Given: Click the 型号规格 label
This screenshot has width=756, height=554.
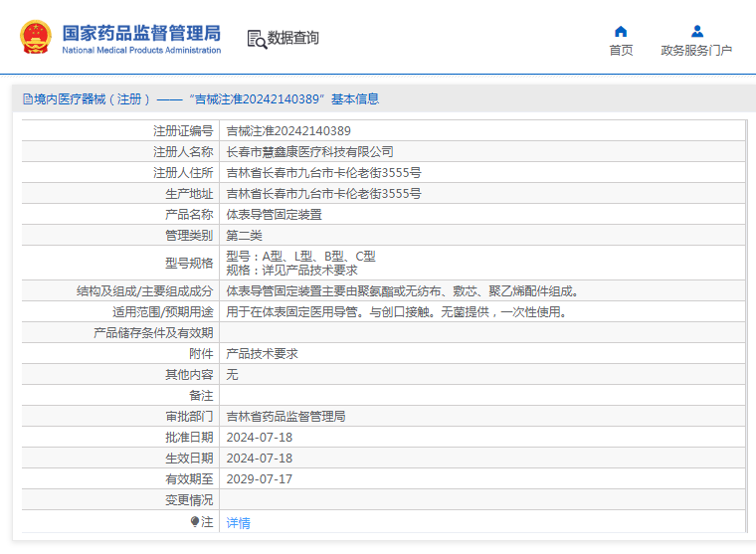Looking at the screenshot, I should click(189, 264).
